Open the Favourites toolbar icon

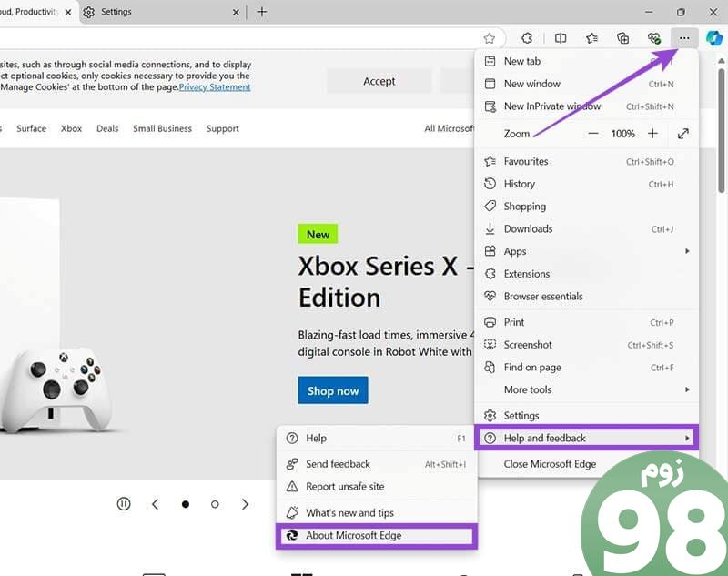(591, 38)
